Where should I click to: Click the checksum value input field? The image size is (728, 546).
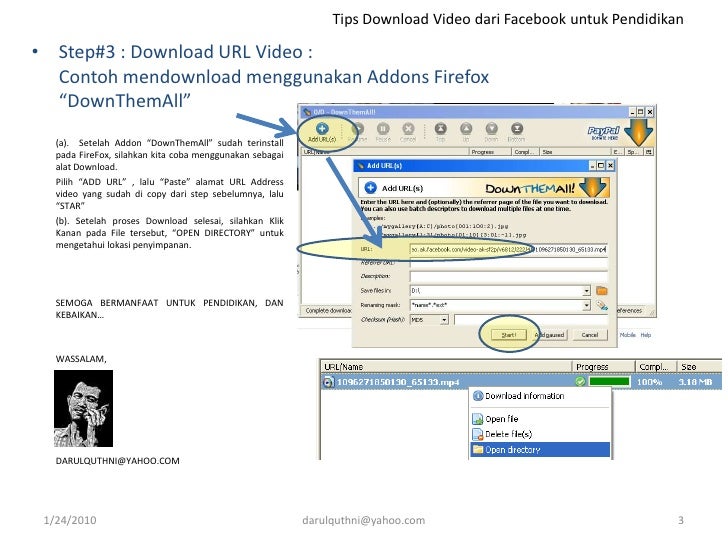[x=531, y=319]
